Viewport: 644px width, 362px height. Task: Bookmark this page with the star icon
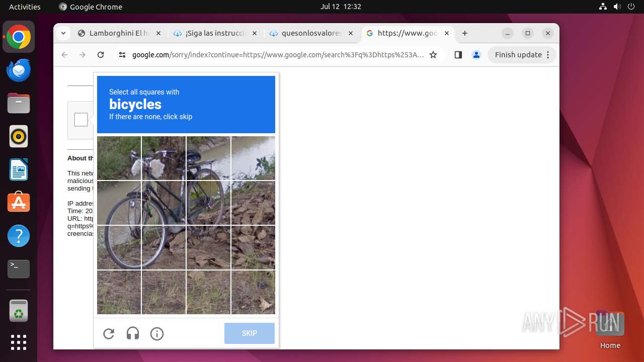coord(433,55)
